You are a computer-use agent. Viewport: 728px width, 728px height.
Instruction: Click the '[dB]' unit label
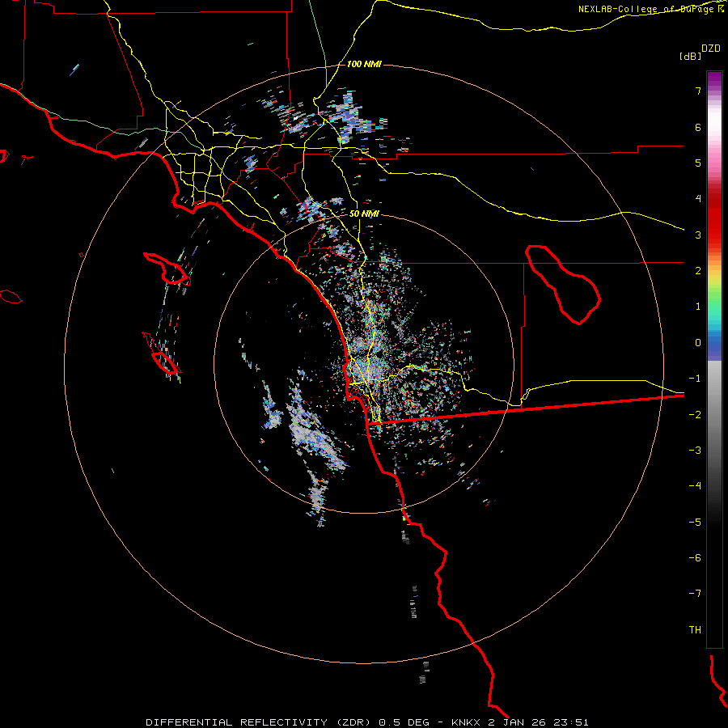coord(690,56)
